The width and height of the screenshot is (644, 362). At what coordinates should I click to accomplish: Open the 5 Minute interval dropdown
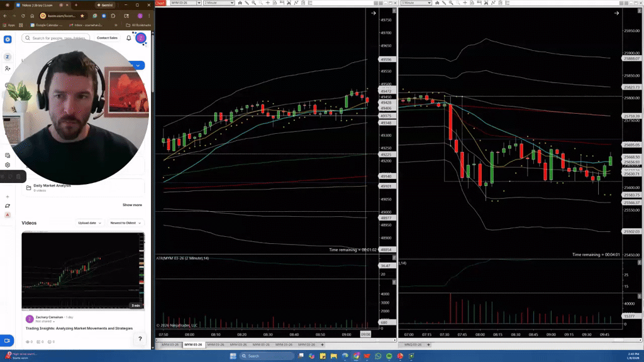(429, 3)
